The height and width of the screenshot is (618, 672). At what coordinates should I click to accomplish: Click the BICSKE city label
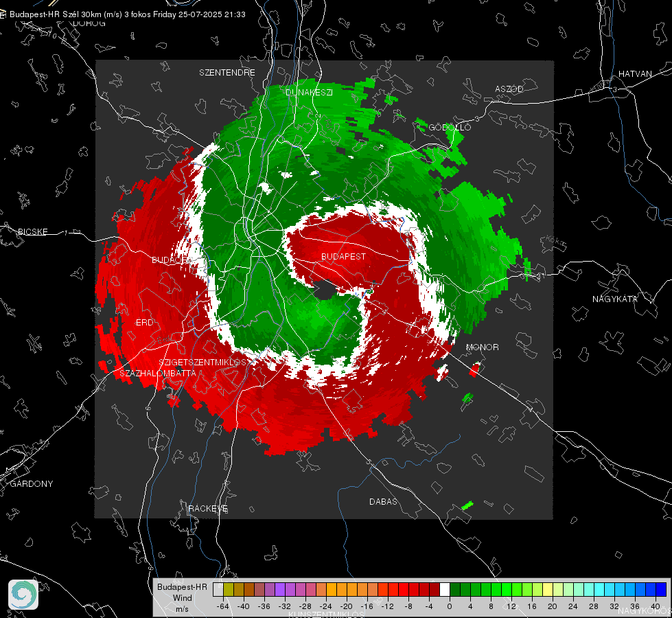32,231
